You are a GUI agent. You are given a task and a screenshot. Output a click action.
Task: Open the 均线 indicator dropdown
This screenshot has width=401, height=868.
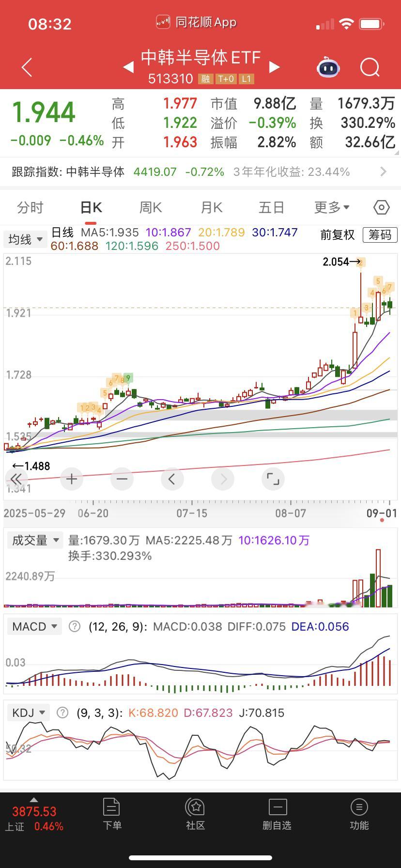pyautogui.click(x=25, y=239)
